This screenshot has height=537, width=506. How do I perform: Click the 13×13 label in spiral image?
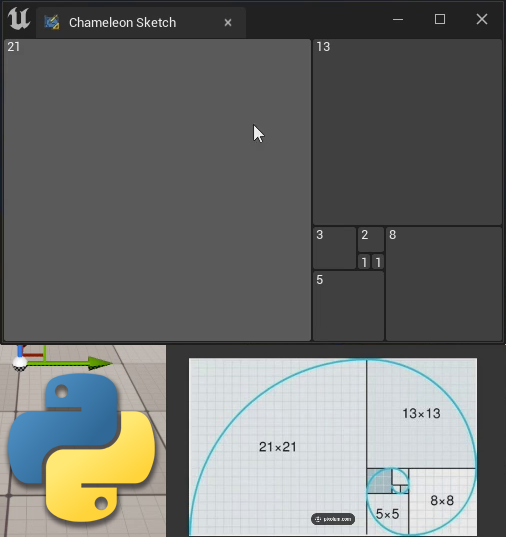coord(421,413)
